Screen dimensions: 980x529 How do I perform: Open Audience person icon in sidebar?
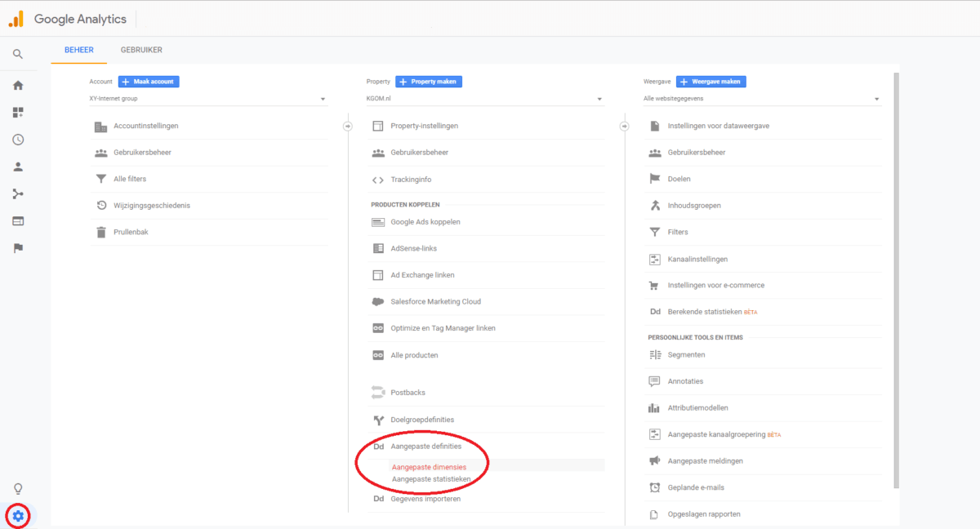pyautogui.click(x=18, y=167)
